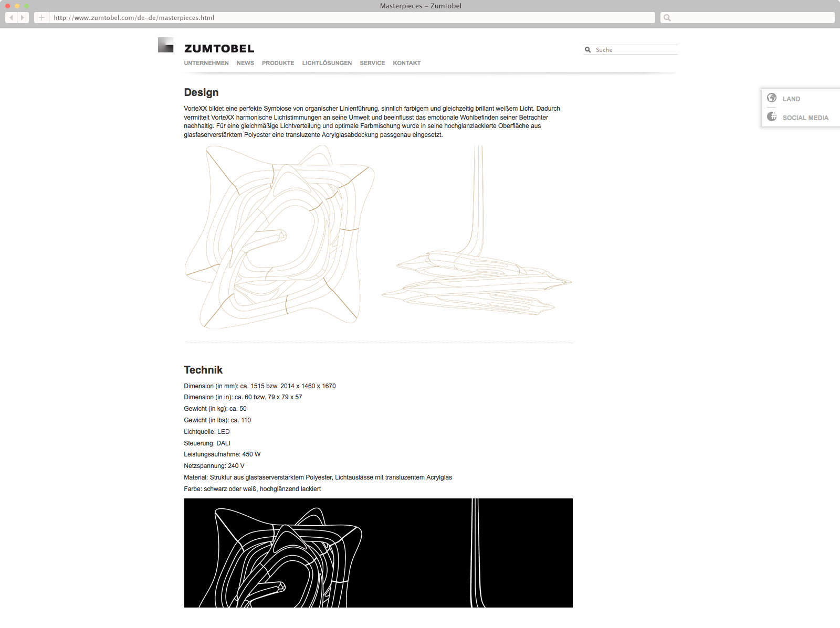This screenshot has width=840, height=628.
Task: Click the 'Masterpieces – Zumtobel' window title
Action: pyautogui.click(x=421, y=6)
